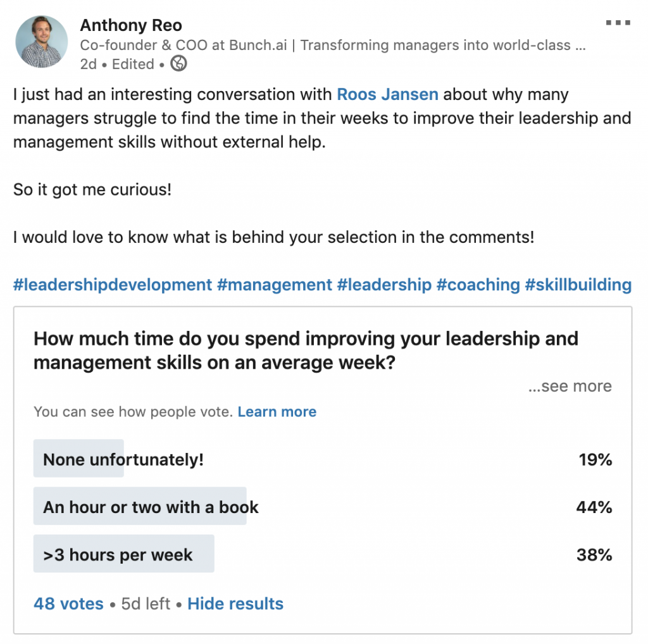The height and width of the screenshot is (644, 648).
Task: Open Anthony Reo's profile name link
Action: click(131, 25)
